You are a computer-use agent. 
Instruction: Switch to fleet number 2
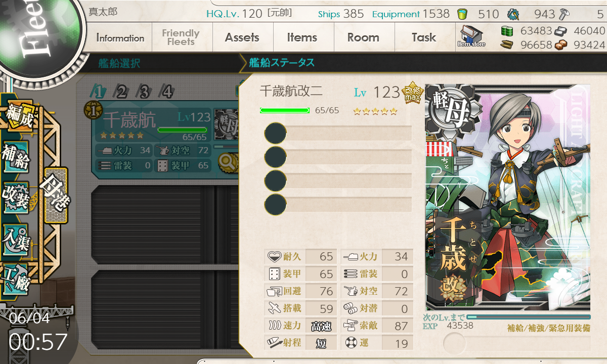click(x=121, y=92)
